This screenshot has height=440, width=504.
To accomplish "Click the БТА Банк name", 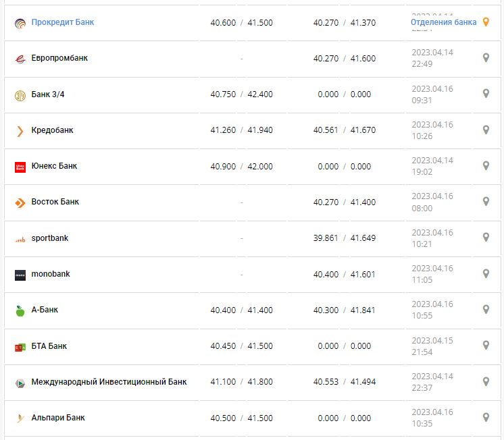I will point(49,346).
